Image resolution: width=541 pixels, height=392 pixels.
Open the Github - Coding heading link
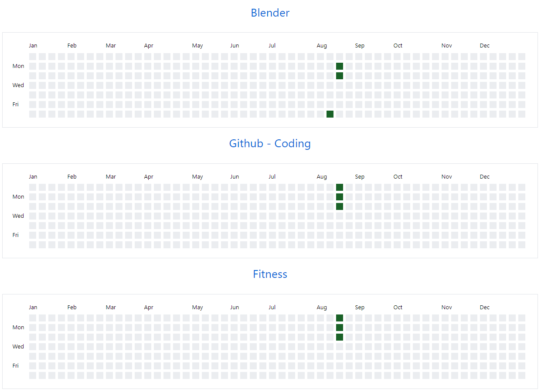[x=270, y=144]
